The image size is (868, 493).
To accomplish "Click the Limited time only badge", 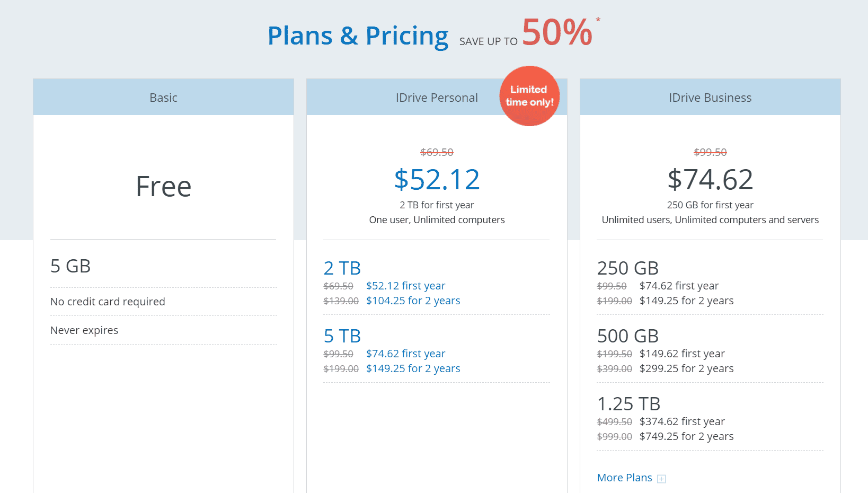I will [x=529, y=96].
